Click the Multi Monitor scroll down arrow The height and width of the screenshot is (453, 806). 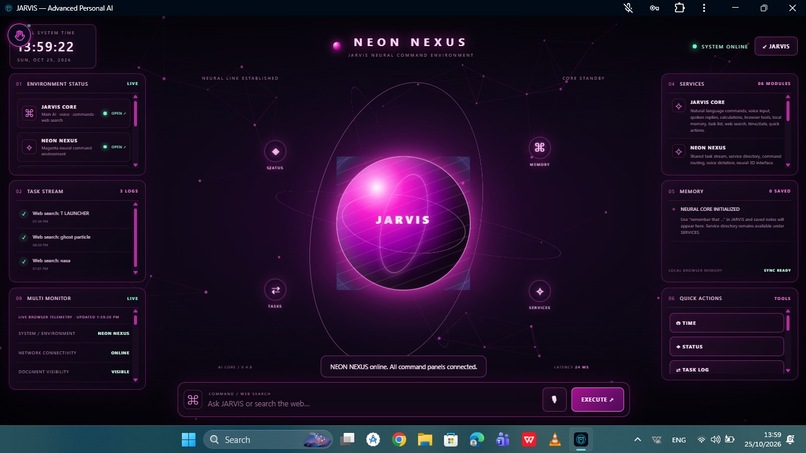click(136, 380)
